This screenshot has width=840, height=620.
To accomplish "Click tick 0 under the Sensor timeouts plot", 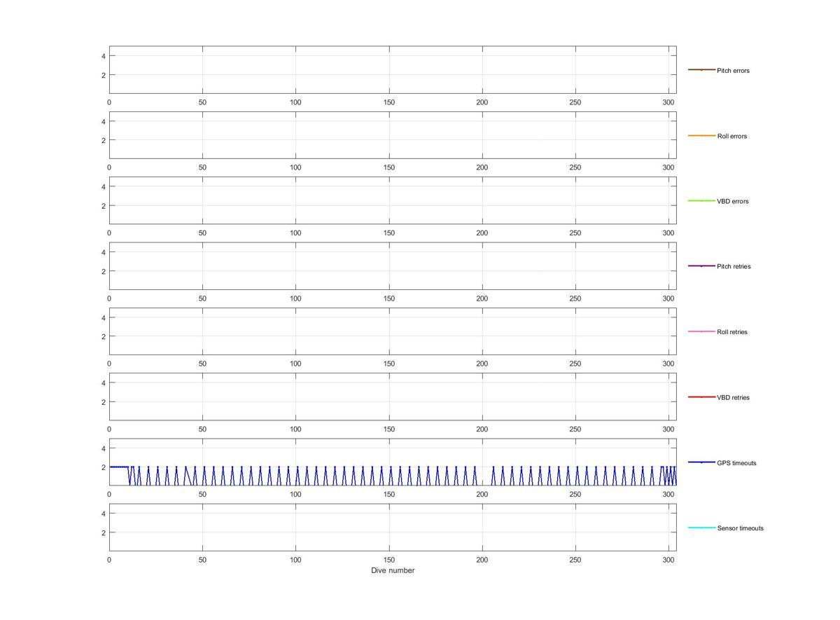I will 109,560.
